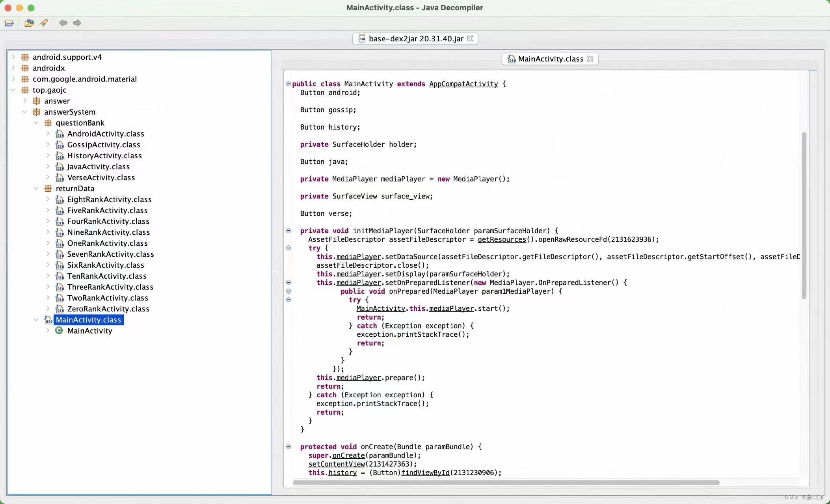Fold the onPrepared method block
Image resolution: width=830 pixels, height=504 pixels.
[x=288, y=291]
